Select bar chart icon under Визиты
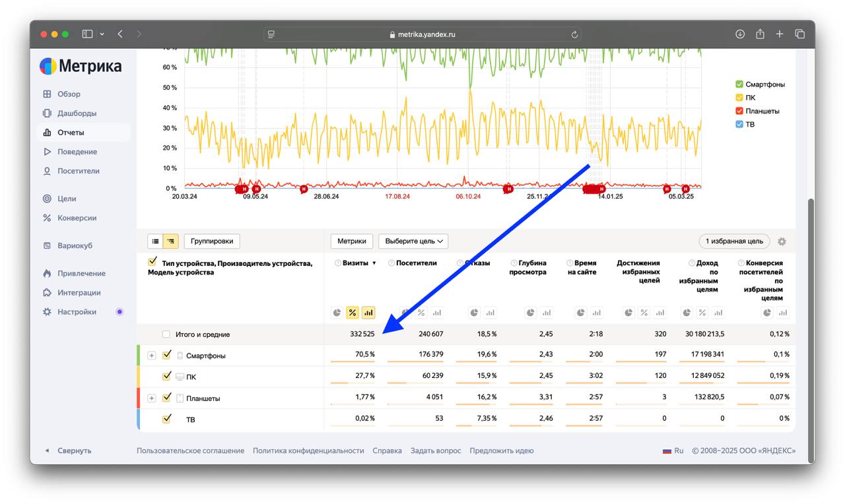The image size is (845, 504). 368,313
